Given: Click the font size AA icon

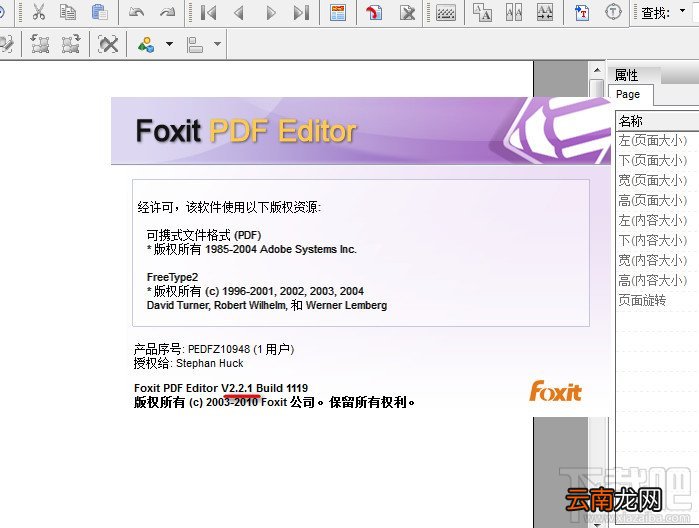Looking at the screenshot, I should click(x=482, y=12).
